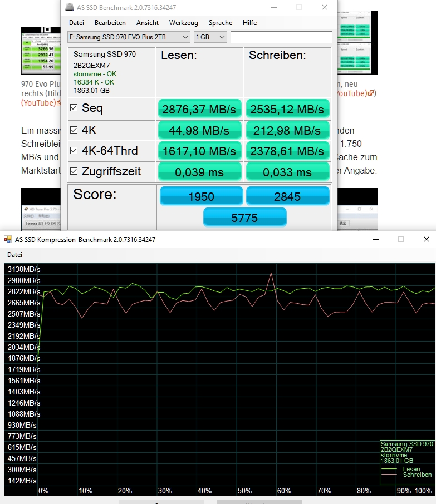Screen dimensions: 436x504
Task: Open the Bearbeiten menu
Action: pos(110,23)
